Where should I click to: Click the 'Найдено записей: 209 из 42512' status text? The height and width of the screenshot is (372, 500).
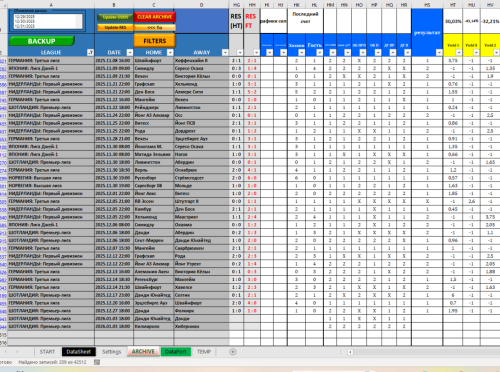(52, 362)
